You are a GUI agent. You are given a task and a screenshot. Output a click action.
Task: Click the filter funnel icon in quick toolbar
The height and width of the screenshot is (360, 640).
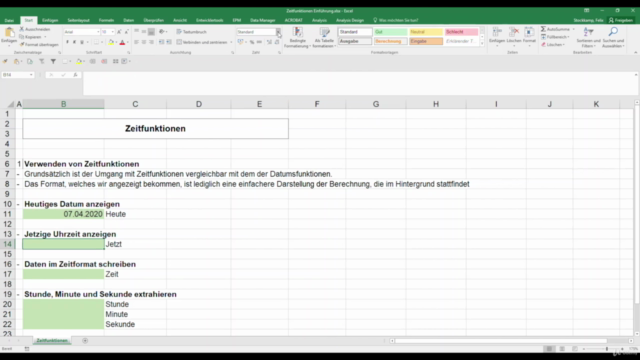click(53, 61)
